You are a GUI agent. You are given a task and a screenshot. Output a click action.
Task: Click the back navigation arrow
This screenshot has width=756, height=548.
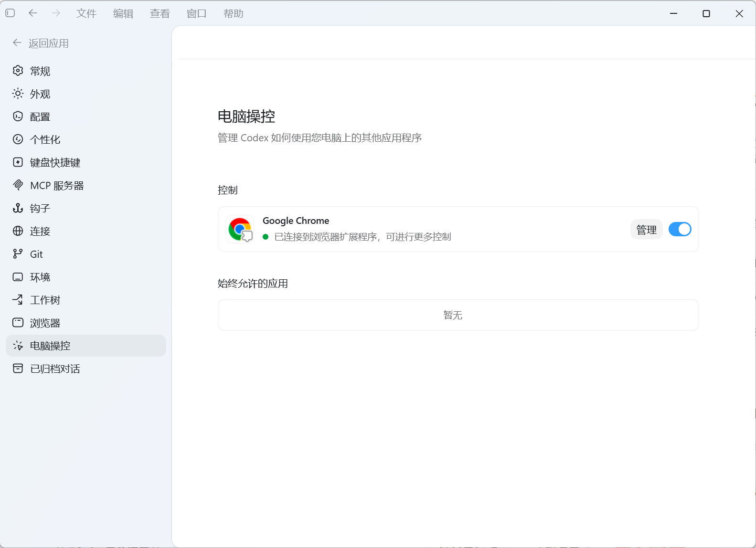pyautogui.click(x=33, y=13)
